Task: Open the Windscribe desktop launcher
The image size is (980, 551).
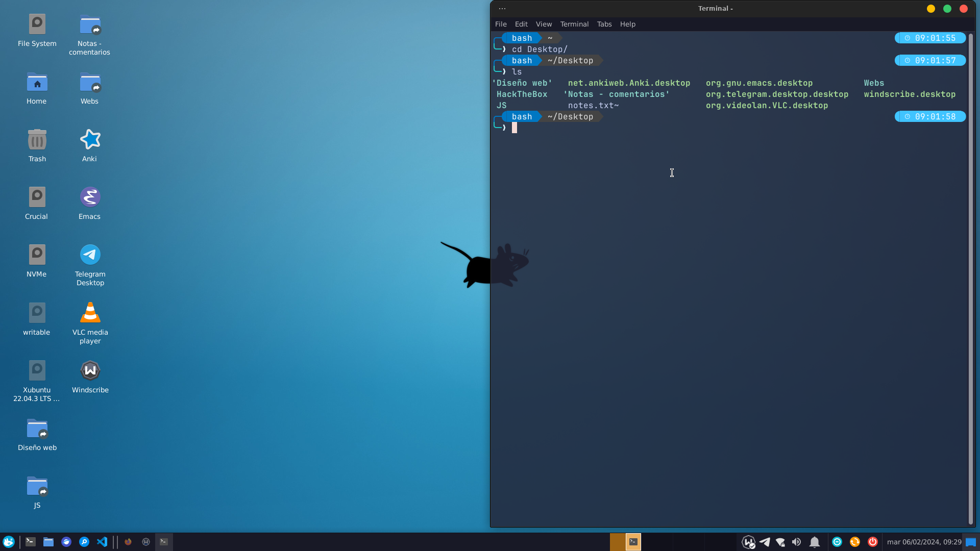Action: point(90,370)
